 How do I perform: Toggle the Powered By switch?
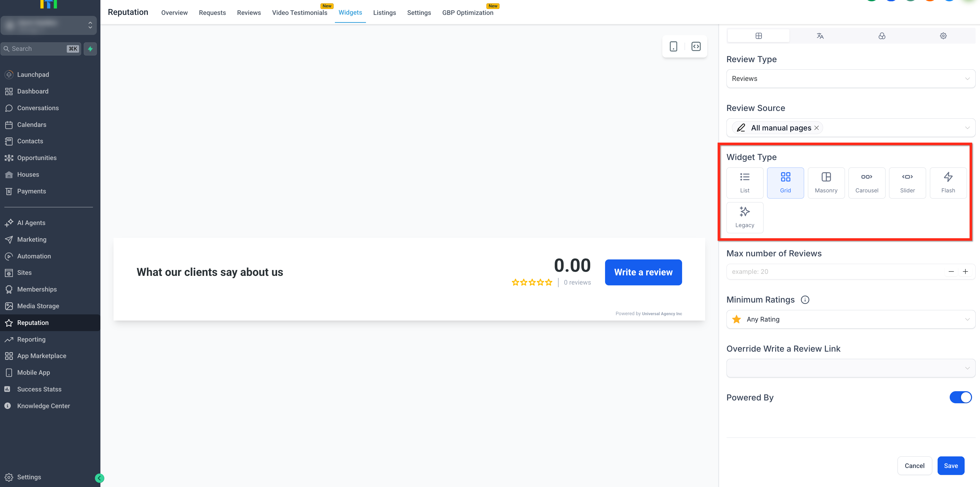tap(960, 397)
